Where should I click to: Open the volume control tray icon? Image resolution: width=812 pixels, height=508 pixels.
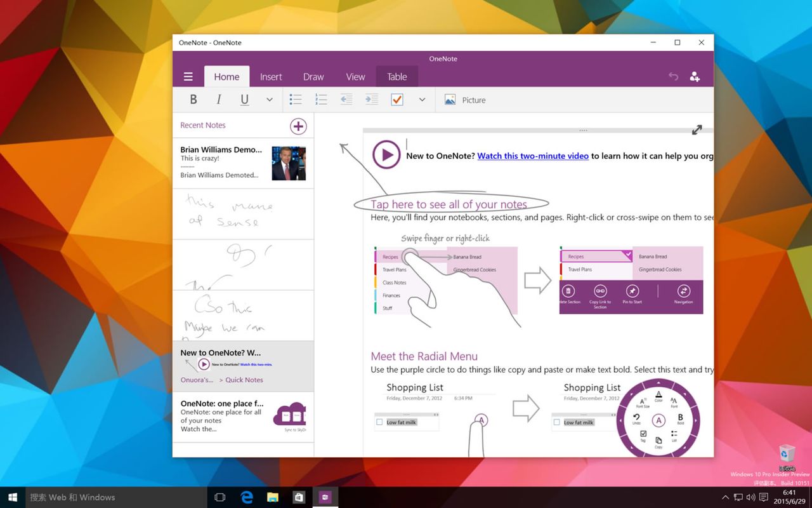751,497
